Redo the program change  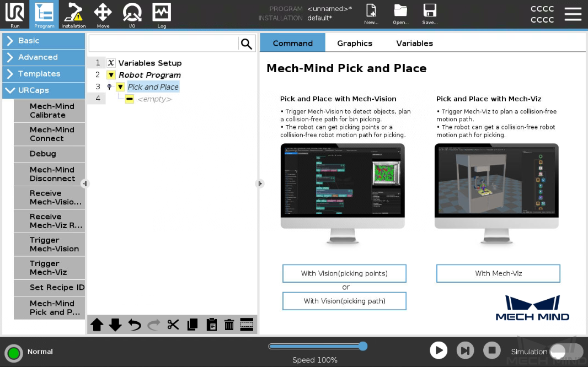pos(154,325)
